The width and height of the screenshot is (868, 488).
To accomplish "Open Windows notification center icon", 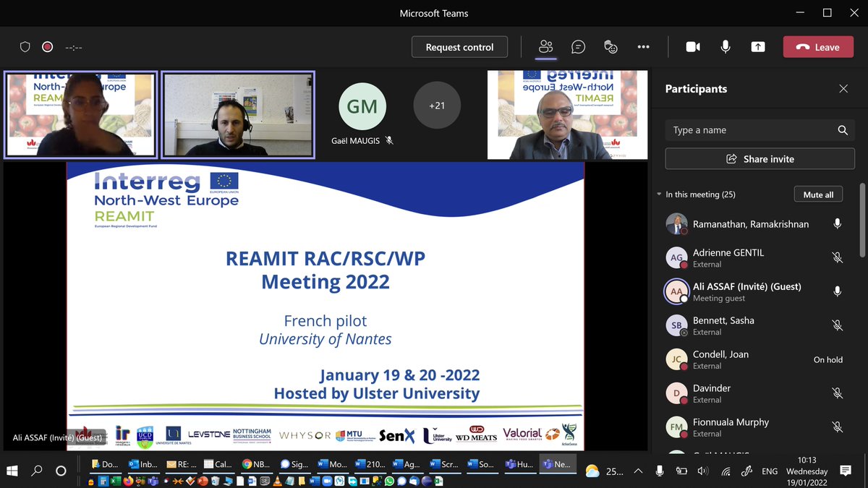I will [845, 471].
